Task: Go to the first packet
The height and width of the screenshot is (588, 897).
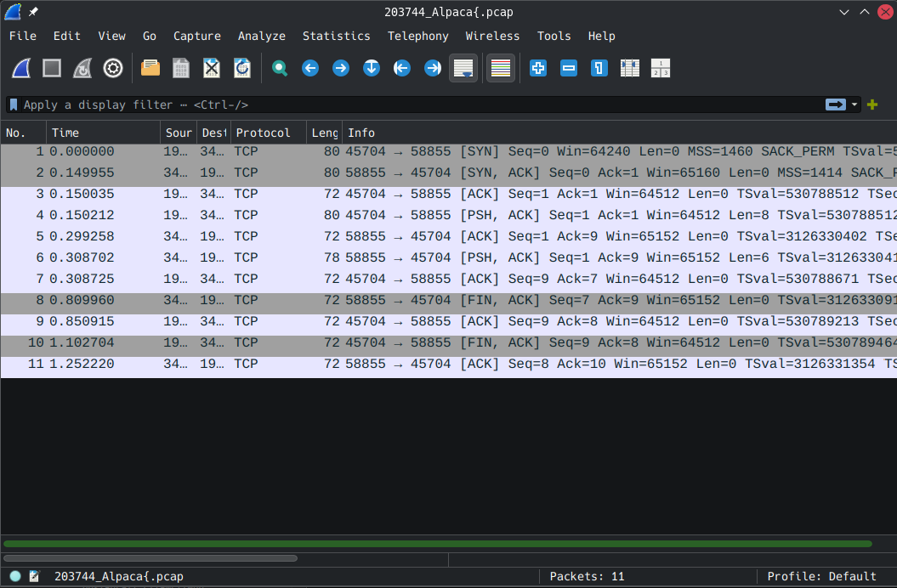Action: (402, 68)
